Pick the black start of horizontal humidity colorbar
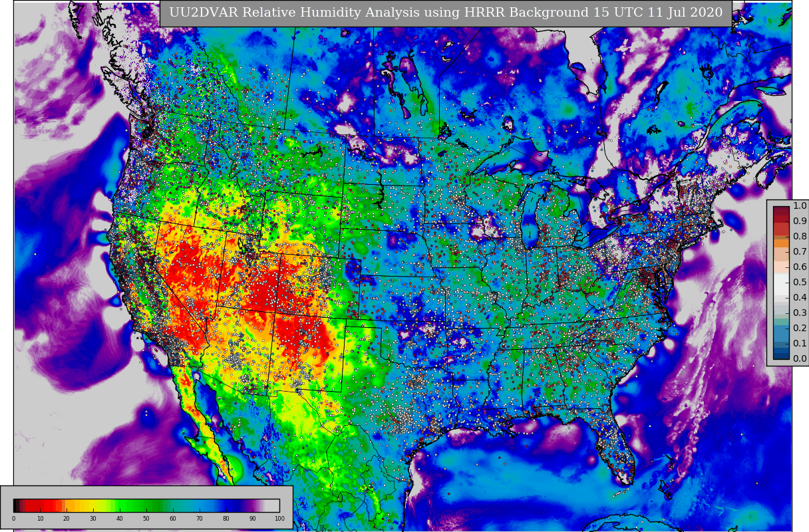 tap(15, 505)
